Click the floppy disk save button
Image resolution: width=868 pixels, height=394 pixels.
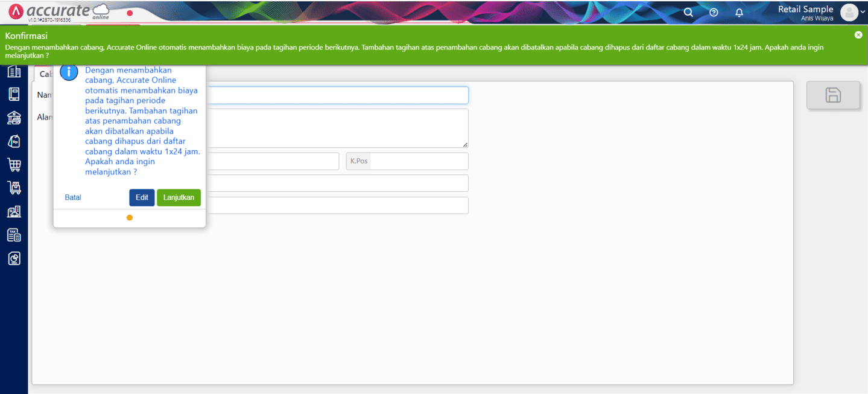(833, 95)
